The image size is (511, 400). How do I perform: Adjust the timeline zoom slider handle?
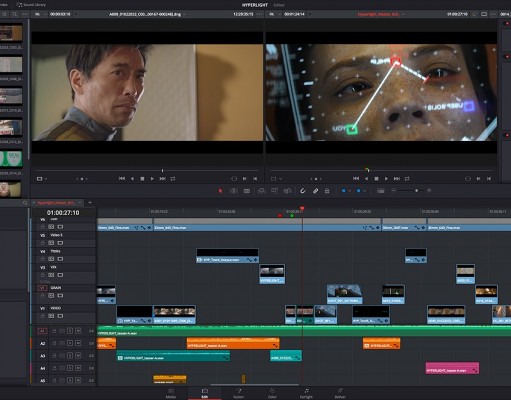tap(416, 190)
